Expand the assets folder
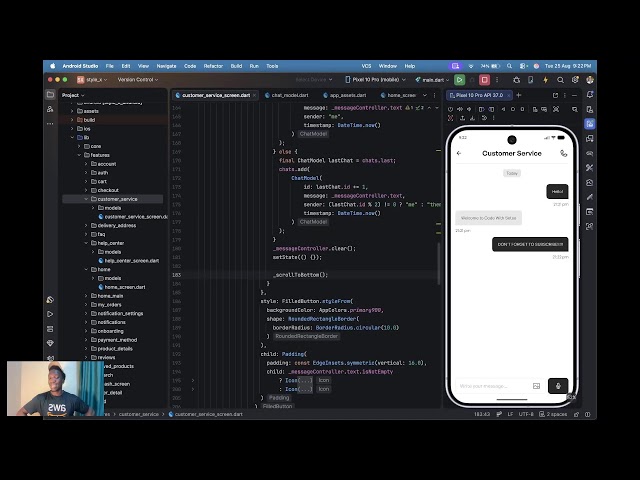 click(x=72, y=111)
